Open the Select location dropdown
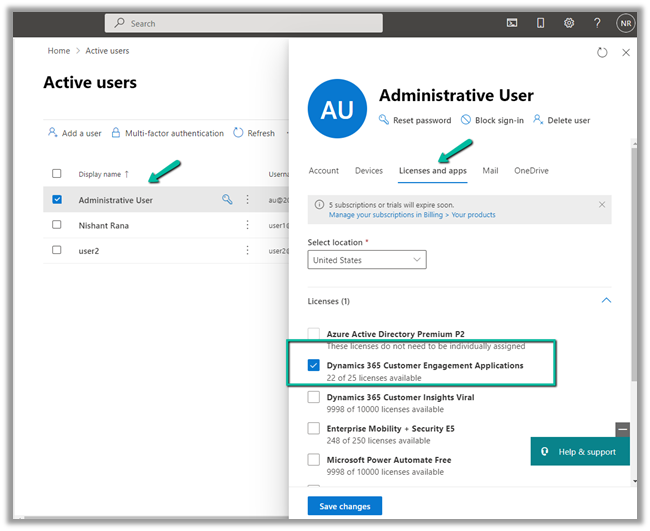650x531 pixels. pos(367,260)
